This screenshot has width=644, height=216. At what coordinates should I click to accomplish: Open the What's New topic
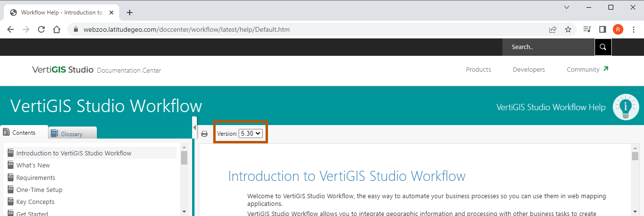pos(33,165)
